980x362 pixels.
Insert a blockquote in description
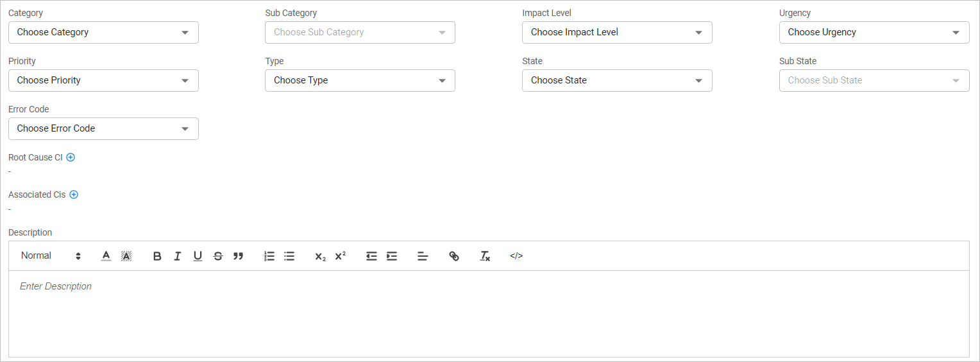point(238,256)
